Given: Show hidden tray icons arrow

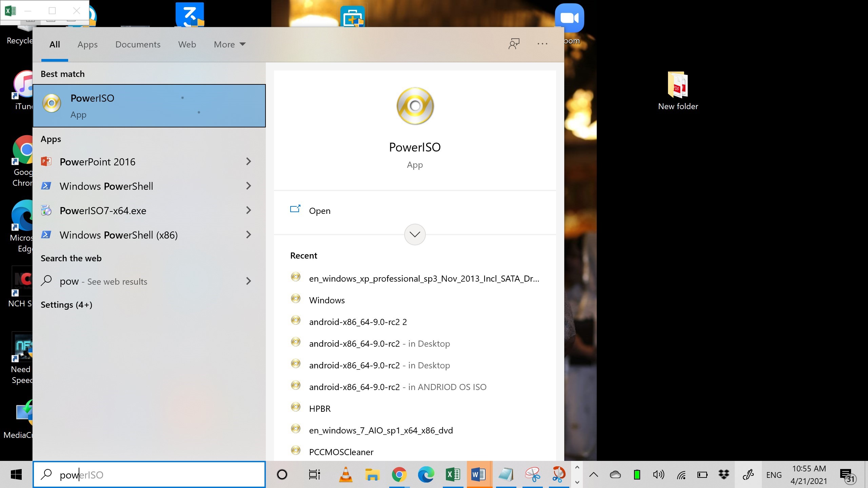Looking at the screenshot, I should pyautogui.click(x=593, y=474).
